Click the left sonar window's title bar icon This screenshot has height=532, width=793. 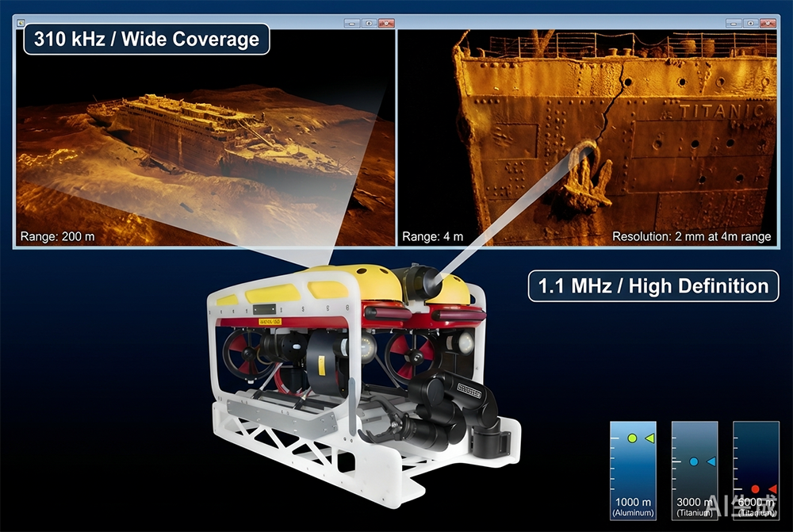pyautogui.click(x=21, y=24)
